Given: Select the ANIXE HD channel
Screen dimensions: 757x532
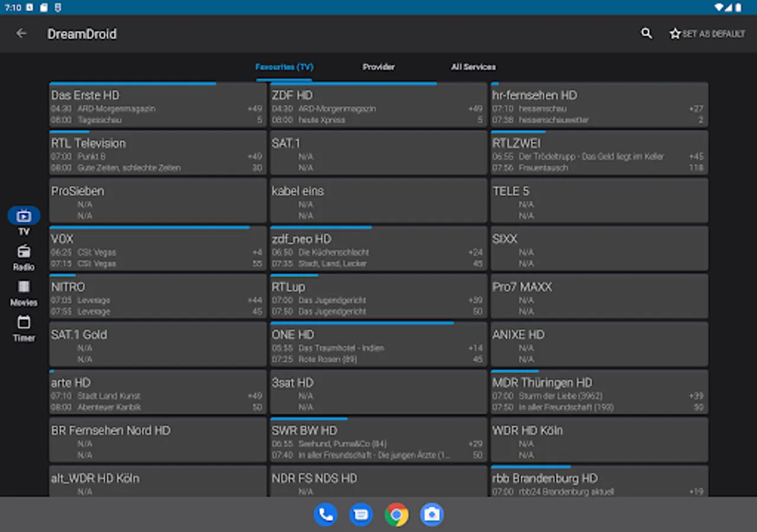Looking at the screenshot, I should (599, 344).
